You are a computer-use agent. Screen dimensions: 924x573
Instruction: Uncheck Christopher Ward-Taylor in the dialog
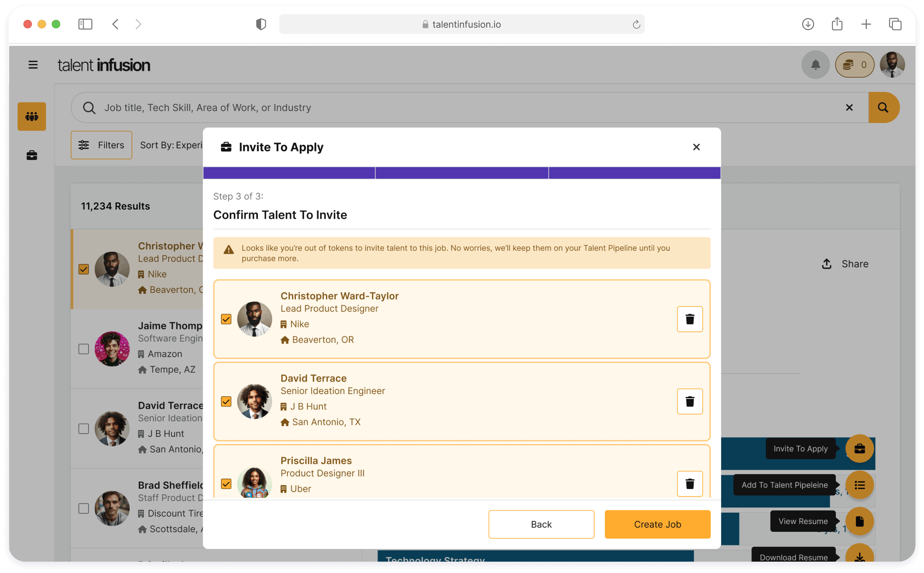click(226, 319)
